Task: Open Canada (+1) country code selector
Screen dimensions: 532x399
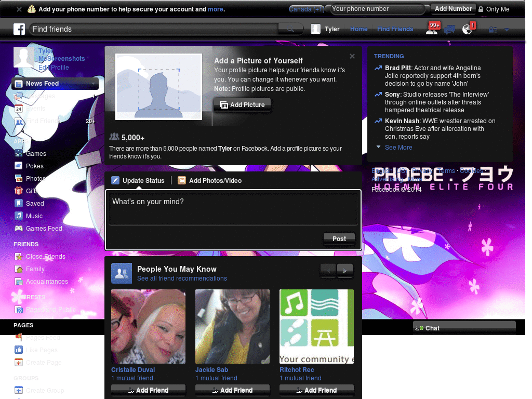Action: click(307, 9)
